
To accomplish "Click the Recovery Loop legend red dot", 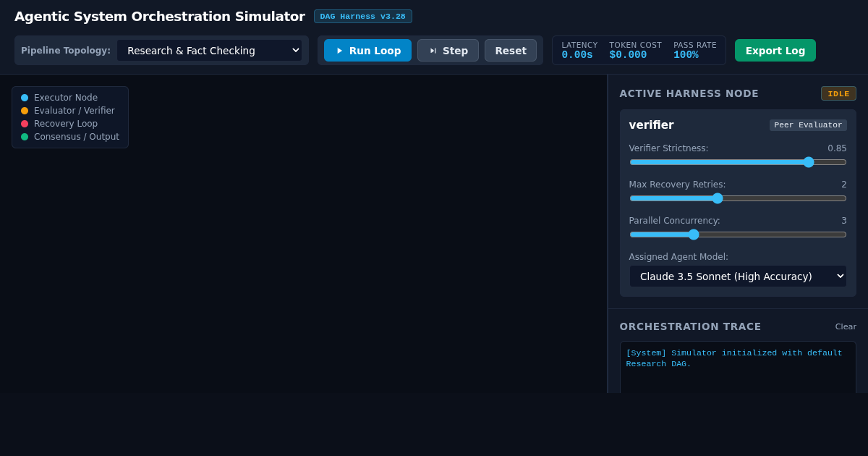I will tap(25, 124).
